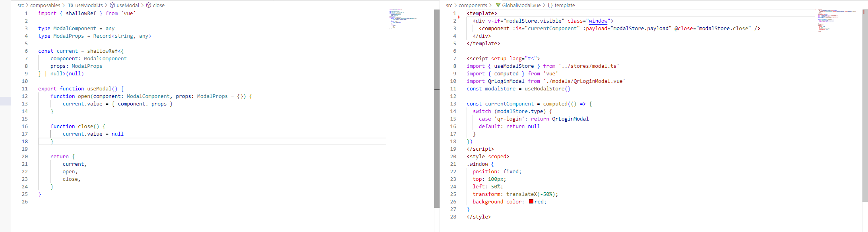Click "</template>" closing tag on line 5
The width and height of the screenshot is (868, 232).
(x=483, y=43)
